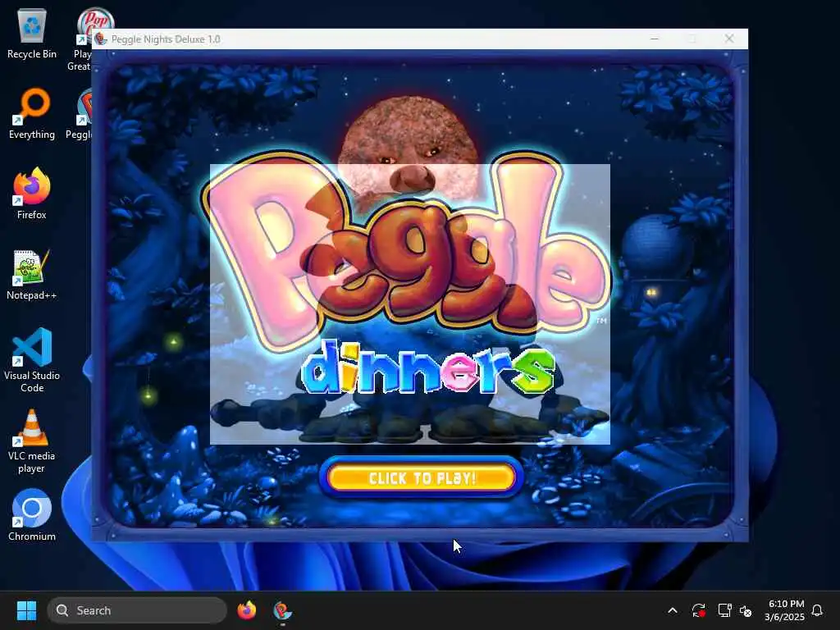This screenshot has width=840, height=630.
Task: Open the Windows Start menu
Action: pyautogui.click(x=26, y=610)
